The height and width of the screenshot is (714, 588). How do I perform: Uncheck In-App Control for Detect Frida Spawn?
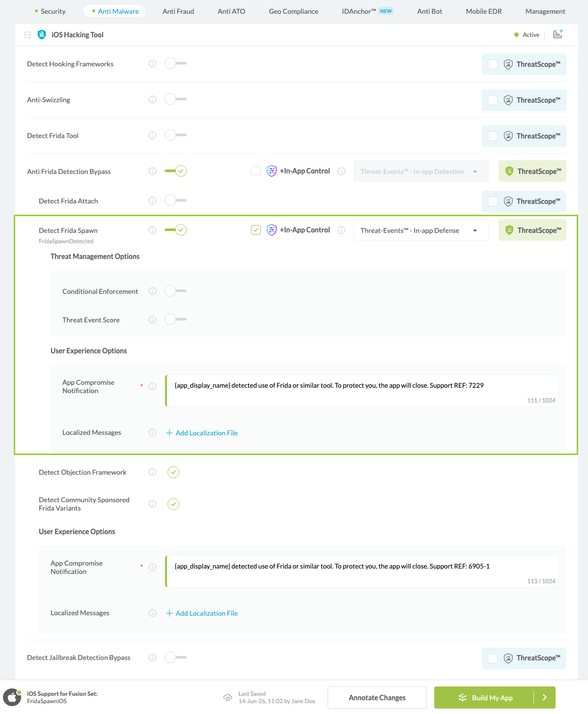pyautogui.click(x=256, y=230)
